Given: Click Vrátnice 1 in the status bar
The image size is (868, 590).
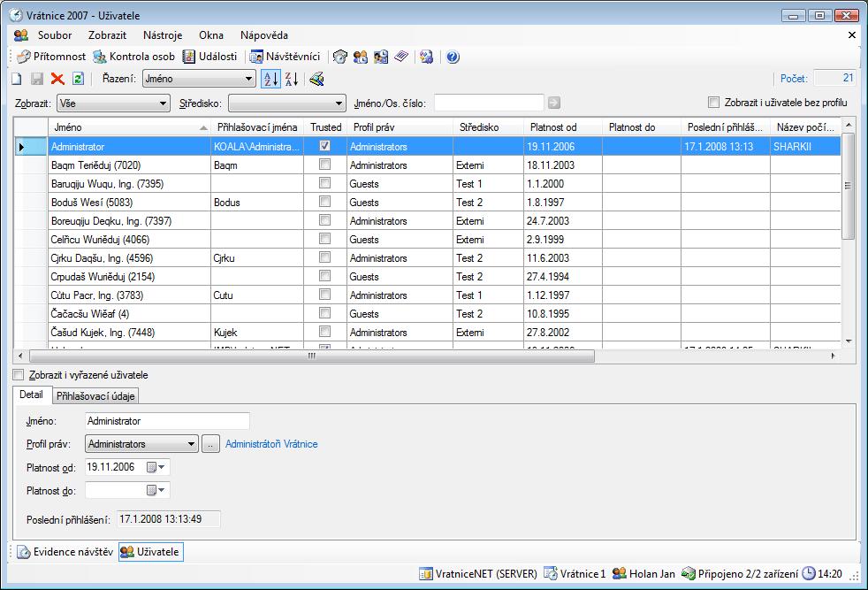Looking at the screenshot, I should click(575, 574).
